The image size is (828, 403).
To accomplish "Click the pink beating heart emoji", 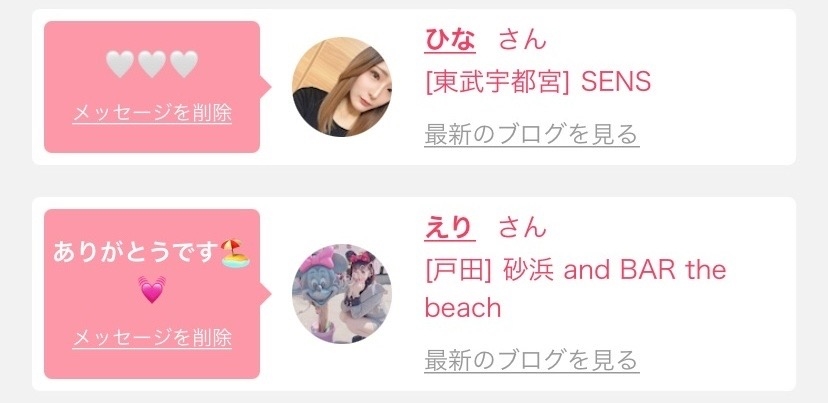I will [152, 289].
